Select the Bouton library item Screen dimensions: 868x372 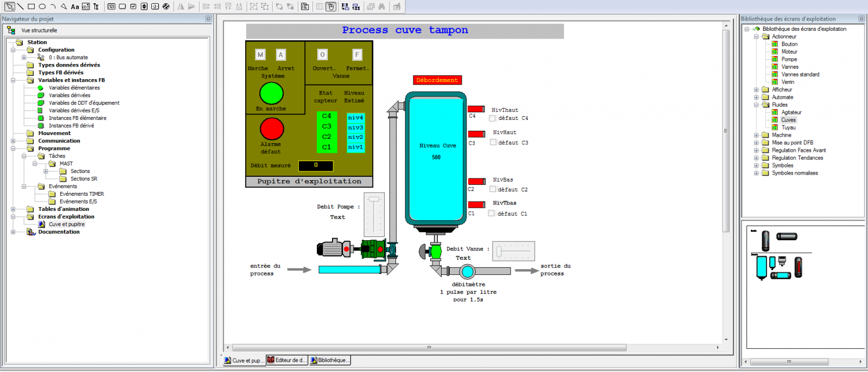click(789, 44)
